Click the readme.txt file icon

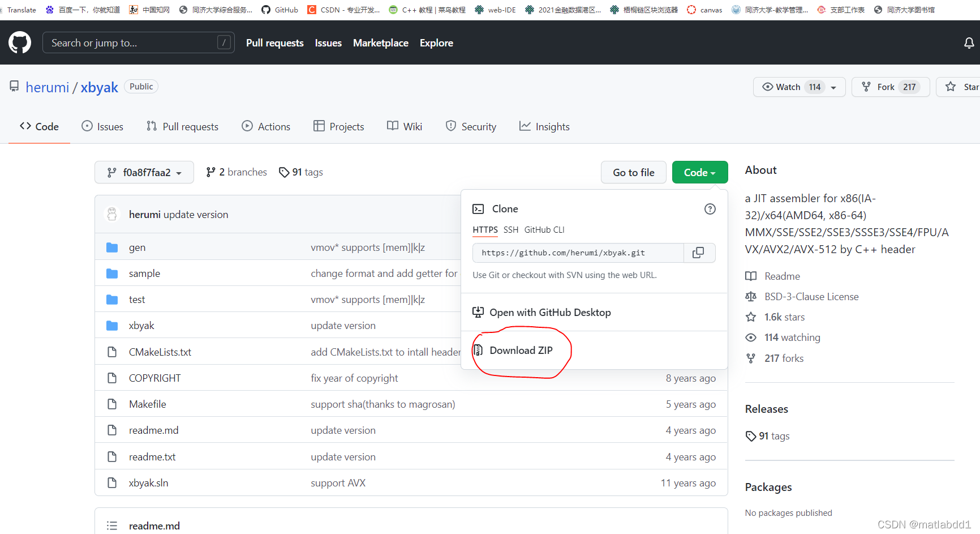[x=112, y=456]
